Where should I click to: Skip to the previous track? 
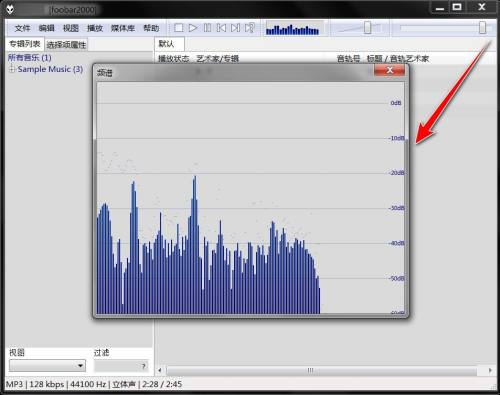coord(221,28)
